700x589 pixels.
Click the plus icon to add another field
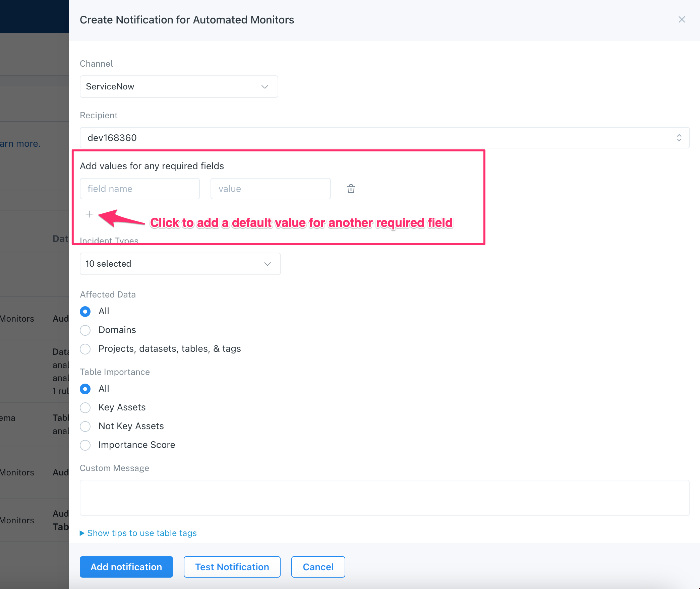[x=89, y=214]
